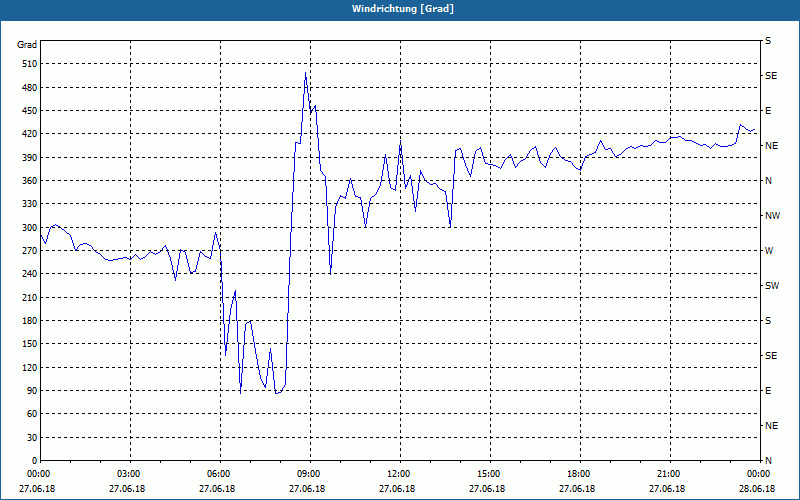Image resolution: width=800 pixels, height=500 pixels.
Task: Click the 'Grad' unit label on left axis
Action: tap(27, 45)
